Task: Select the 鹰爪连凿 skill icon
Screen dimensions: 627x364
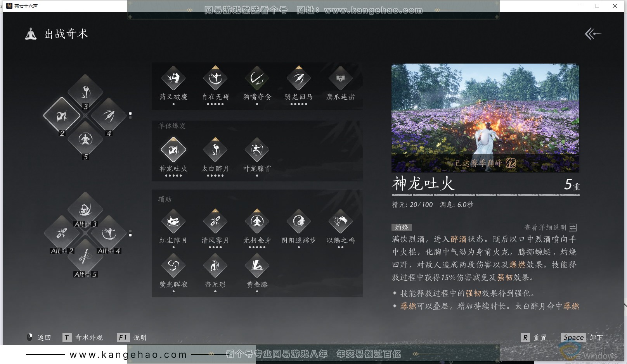Action: click(341, 78)
